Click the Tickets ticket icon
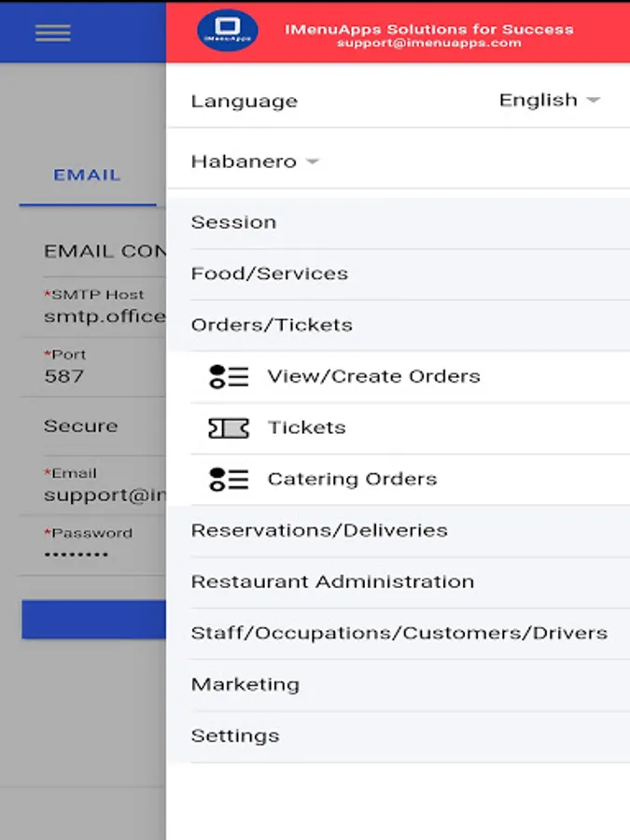The width and height of the screenshot is (630, 840). [x=229, y=428]
